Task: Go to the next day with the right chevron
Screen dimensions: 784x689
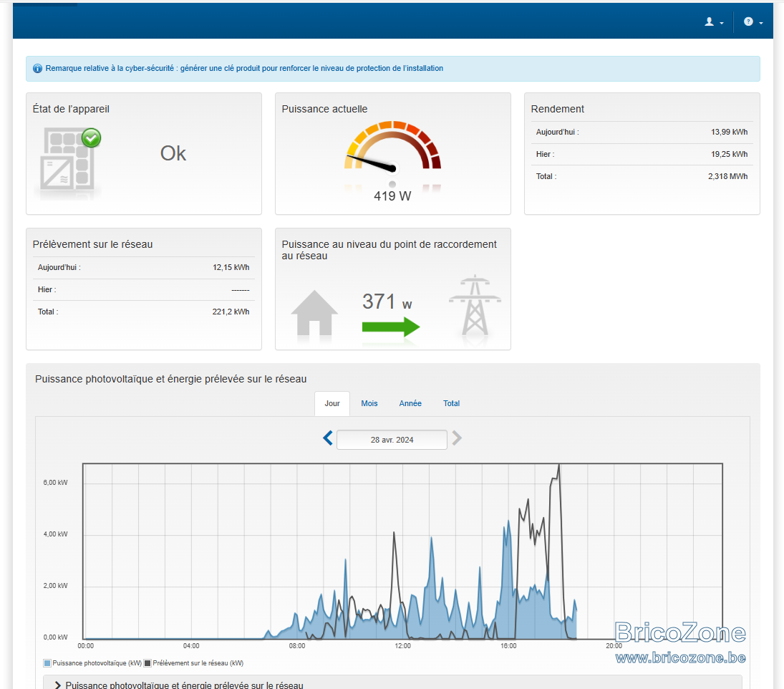Action: click(x=457, y=438)
